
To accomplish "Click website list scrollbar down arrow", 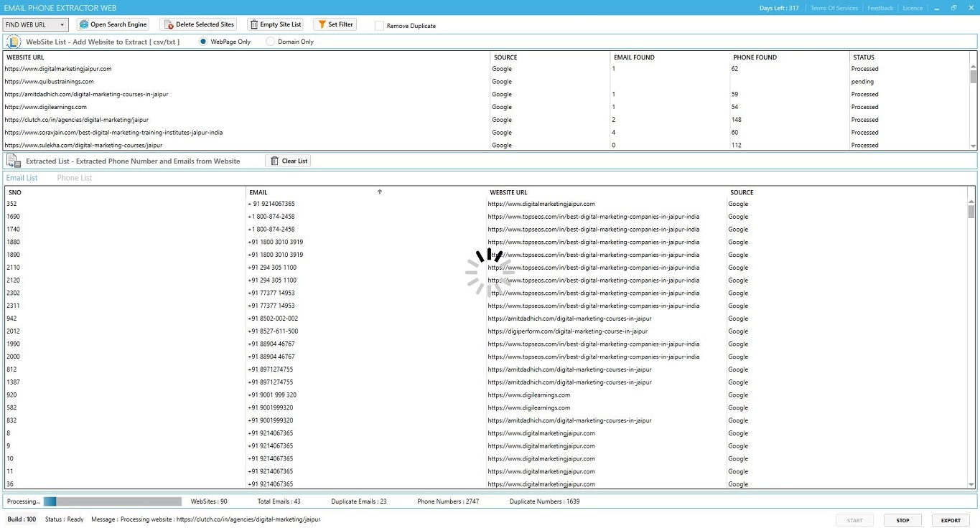I will tap(974, 146).
